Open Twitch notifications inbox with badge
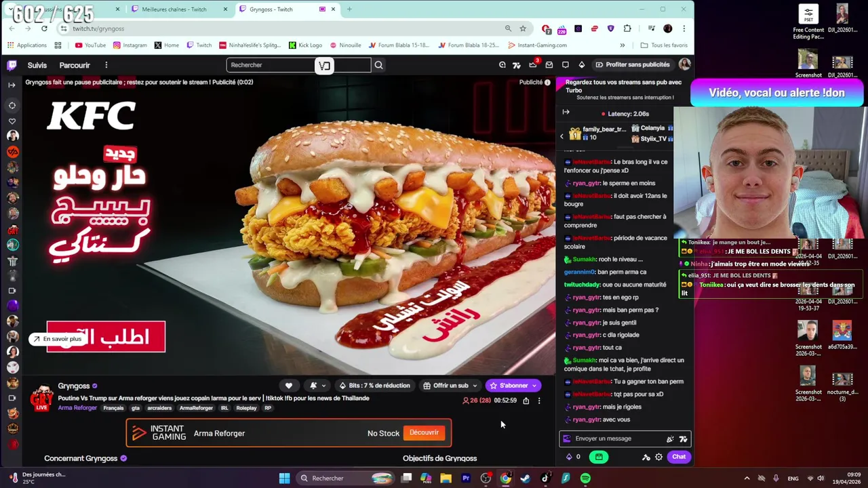 point(533,64)
